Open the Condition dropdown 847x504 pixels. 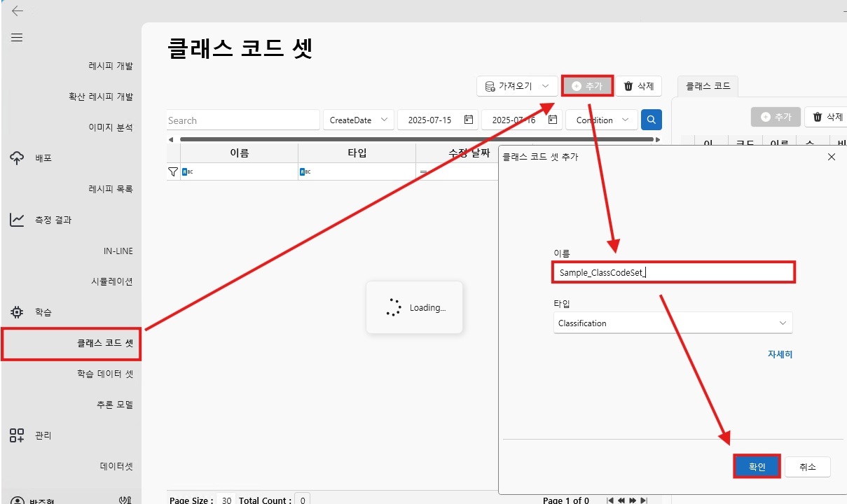click(x=601, y=120)
